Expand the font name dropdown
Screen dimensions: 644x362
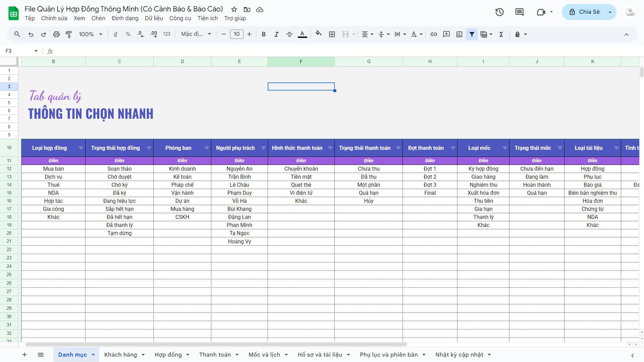pos(196,34)
